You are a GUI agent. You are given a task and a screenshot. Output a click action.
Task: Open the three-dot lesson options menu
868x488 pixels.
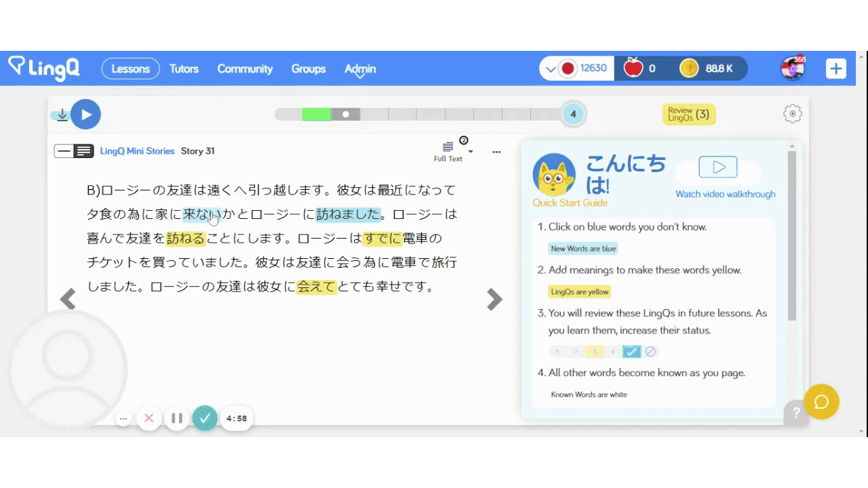(x=496, y=152)
